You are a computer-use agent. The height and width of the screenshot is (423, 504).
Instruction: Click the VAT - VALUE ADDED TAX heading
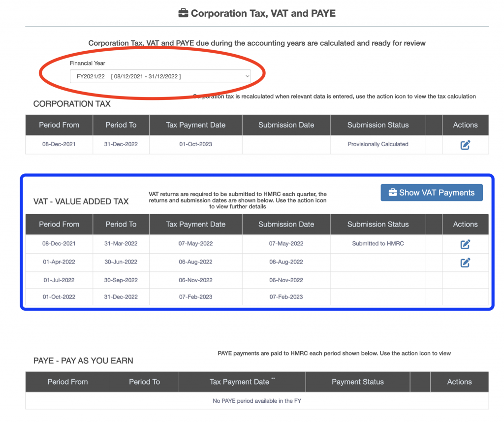[x=81, y=201]
